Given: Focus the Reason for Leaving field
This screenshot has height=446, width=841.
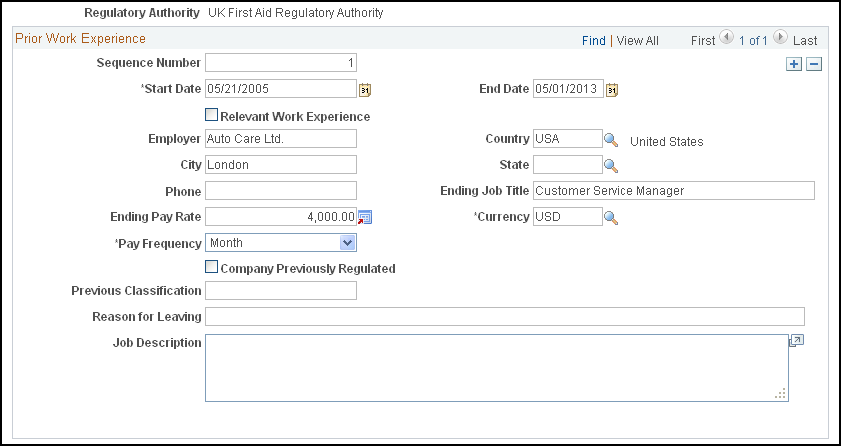Looking at the screenshot, I should [505, 316].
